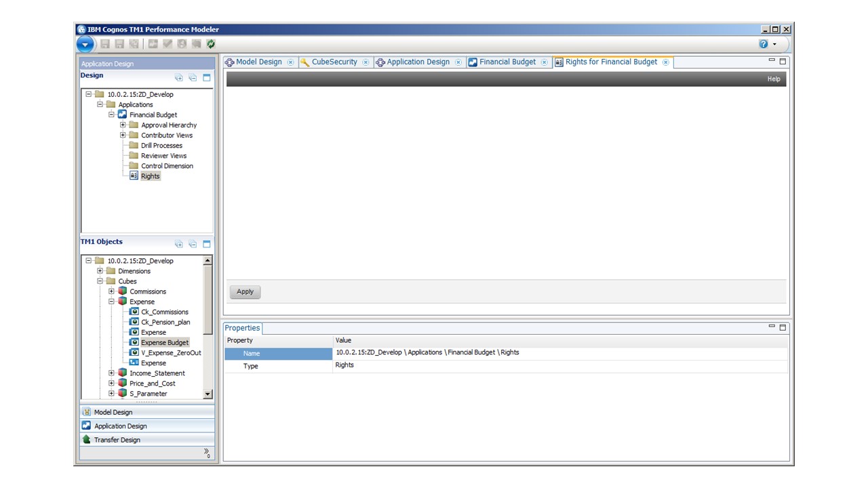Expand the Price_and_Cost cube
This screenshot has height=488, width=868.
click(112, 383)
